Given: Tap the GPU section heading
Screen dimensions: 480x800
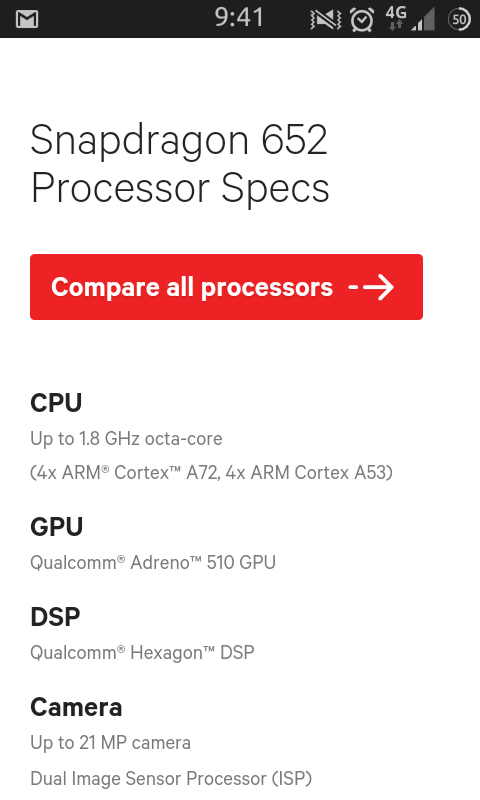Looking at the screenshot, I should (57, 527).
